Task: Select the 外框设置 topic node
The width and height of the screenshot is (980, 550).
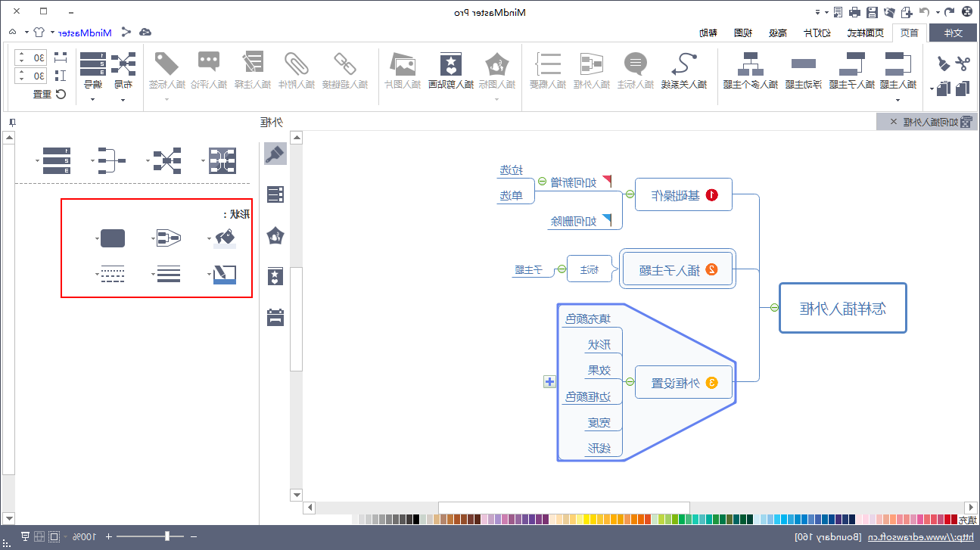Action: (684, 382)
